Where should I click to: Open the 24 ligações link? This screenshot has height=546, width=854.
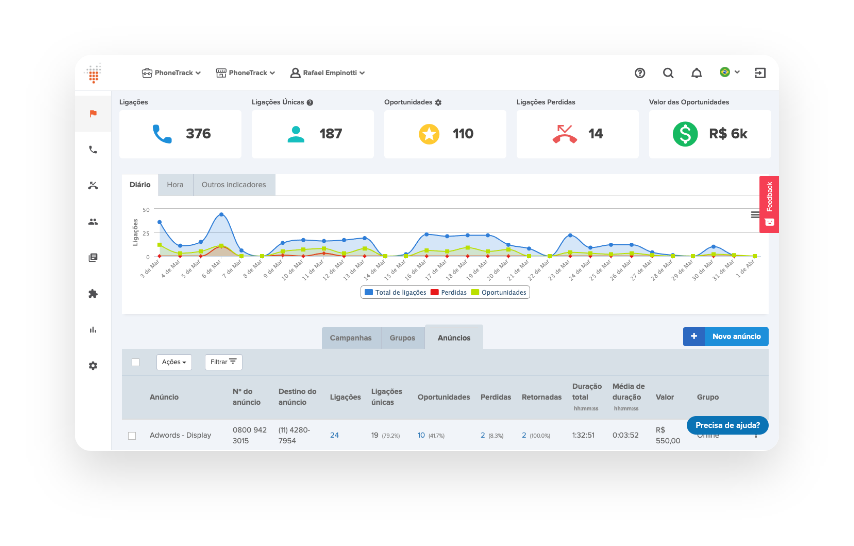click(x=334, y=435)
